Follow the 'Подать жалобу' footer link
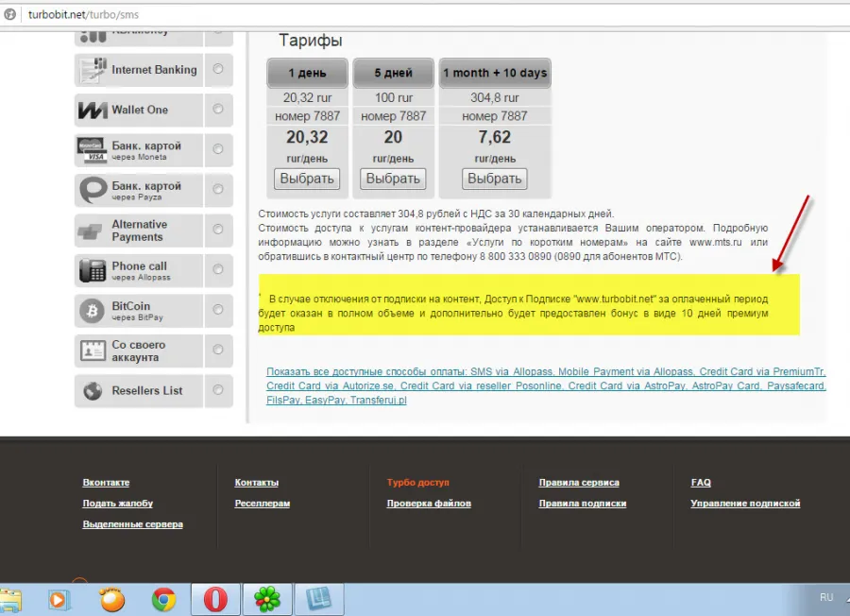This screenshot has height=616, width=850. tap(118, 504)
